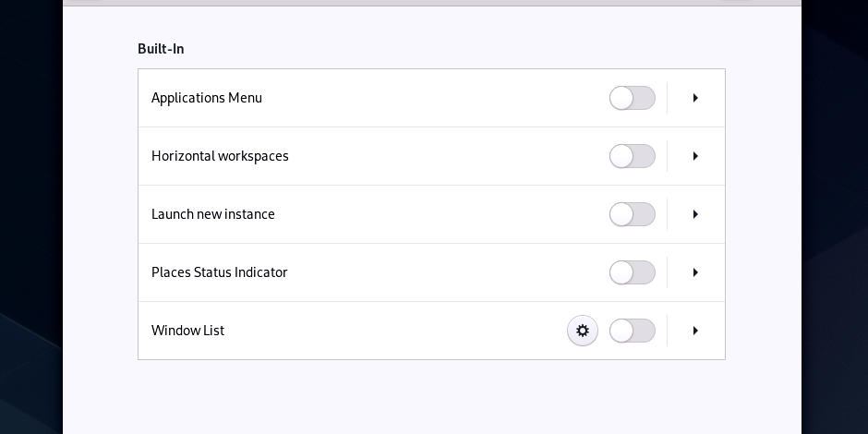
Task: Show details for Launch new instance
Action: click(695, 214)
